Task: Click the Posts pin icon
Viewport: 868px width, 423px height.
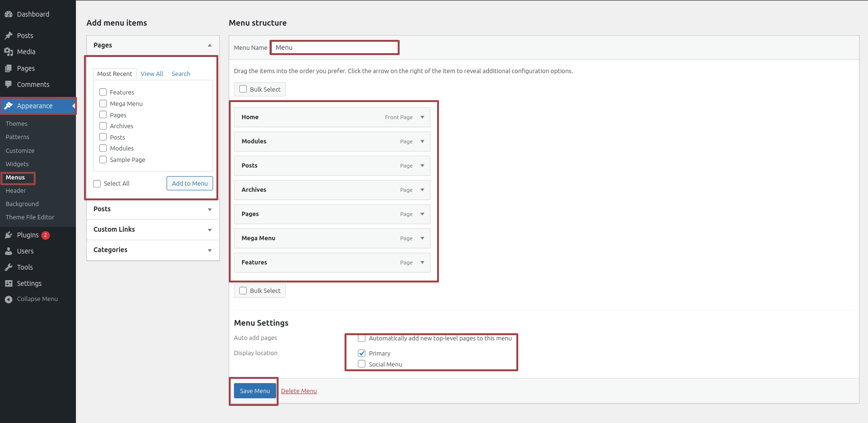Action: pyautogui.click(x=9, y=36)
